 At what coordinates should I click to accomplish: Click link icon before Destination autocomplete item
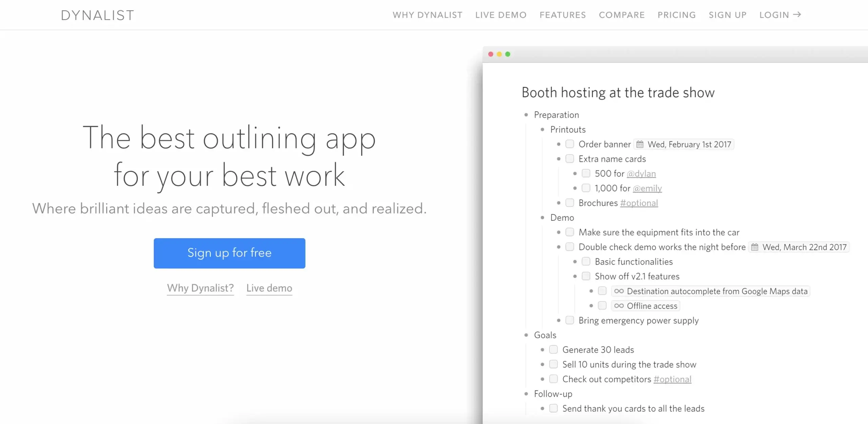(x=619, y=291)
